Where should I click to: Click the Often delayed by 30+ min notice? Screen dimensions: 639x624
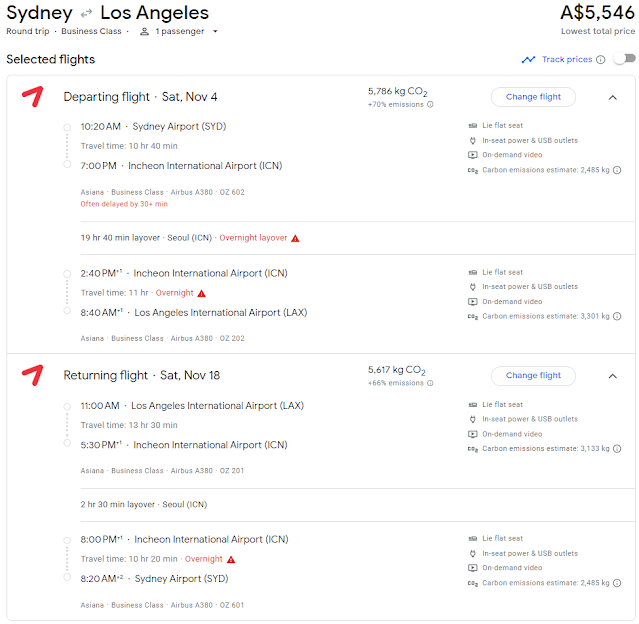[x=124, y=204]
